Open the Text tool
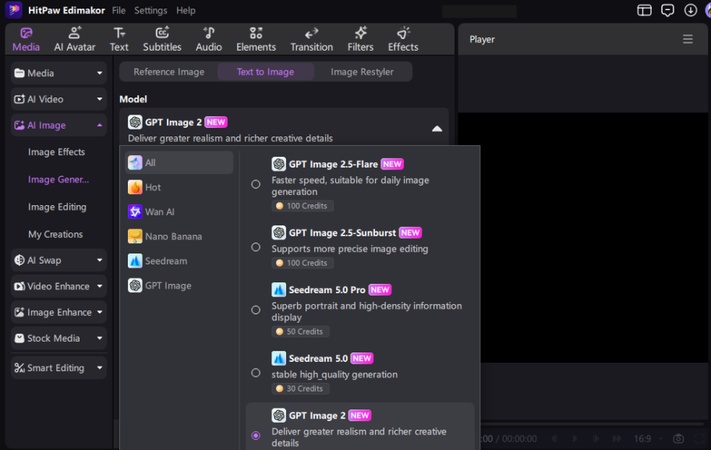 click(119, 39)
